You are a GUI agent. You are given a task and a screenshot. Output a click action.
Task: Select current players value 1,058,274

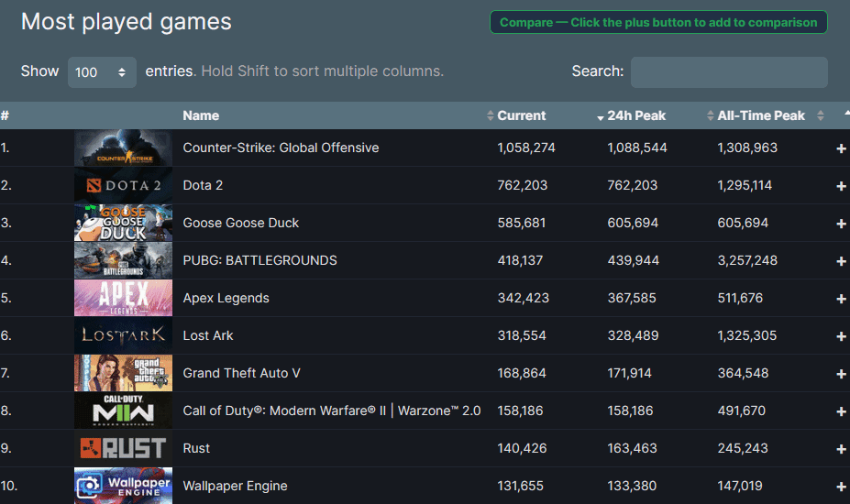tap(526, 148)
